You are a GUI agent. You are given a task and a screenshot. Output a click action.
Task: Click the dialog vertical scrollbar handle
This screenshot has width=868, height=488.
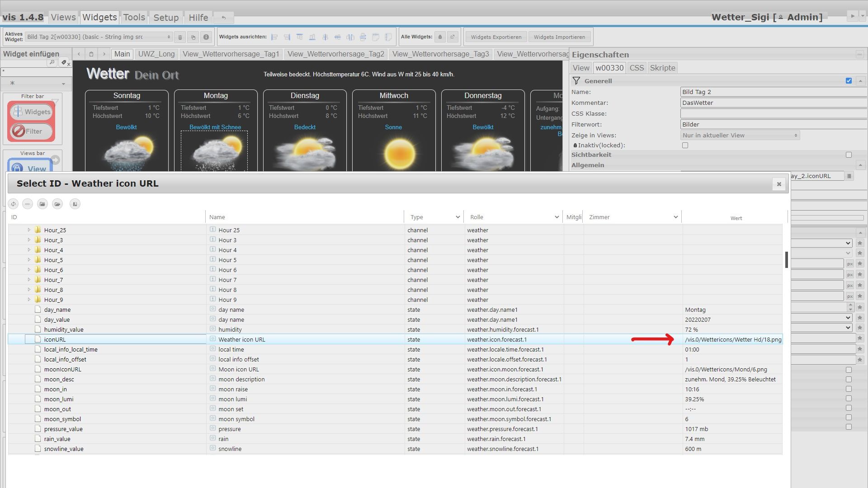pos(787,259)
